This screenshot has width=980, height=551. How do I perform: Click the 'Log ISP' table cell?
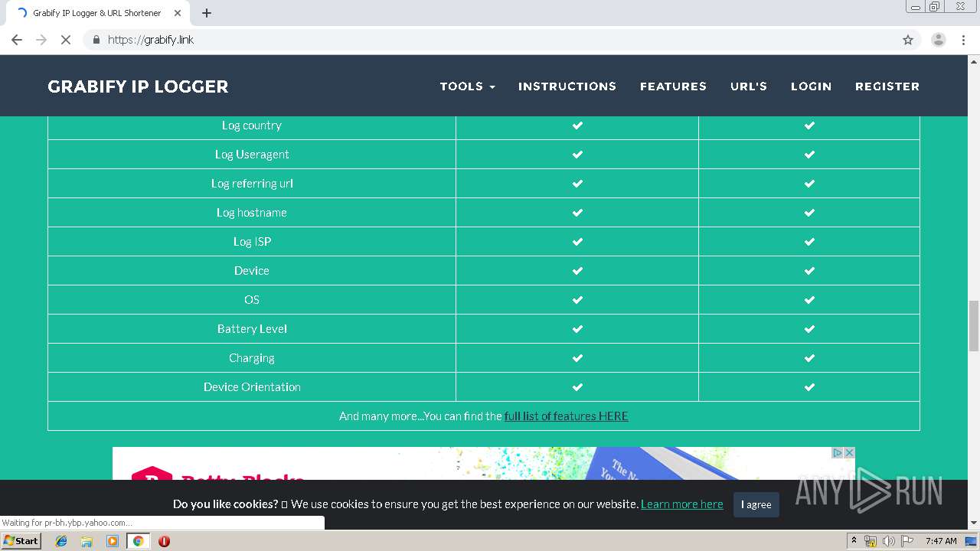(252, 242)
